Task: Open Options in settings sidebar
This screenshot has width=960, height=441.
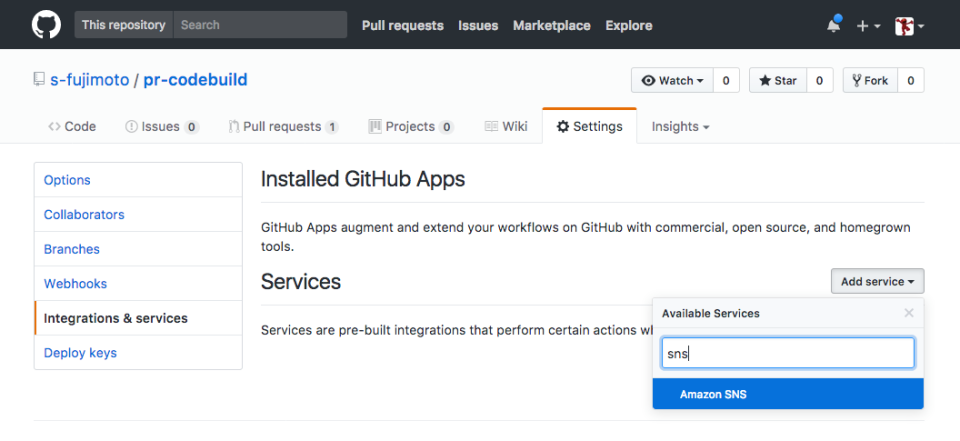Action: 138,180
